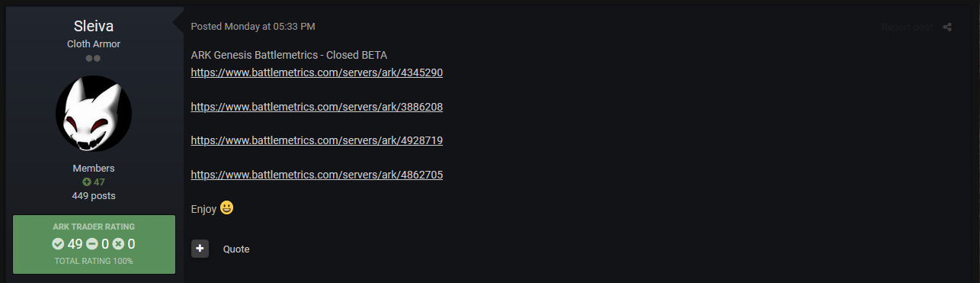Open battlemetrics server link 3886208

pos(317,107)
